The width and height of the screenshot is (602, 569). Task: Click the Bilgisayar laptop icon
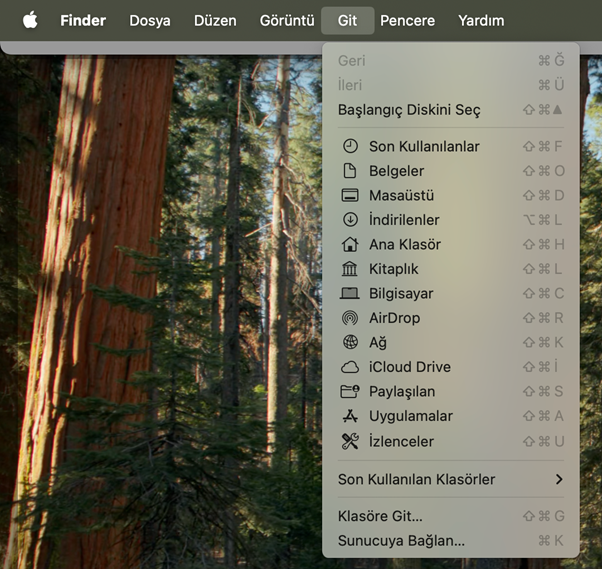point(349,293)
